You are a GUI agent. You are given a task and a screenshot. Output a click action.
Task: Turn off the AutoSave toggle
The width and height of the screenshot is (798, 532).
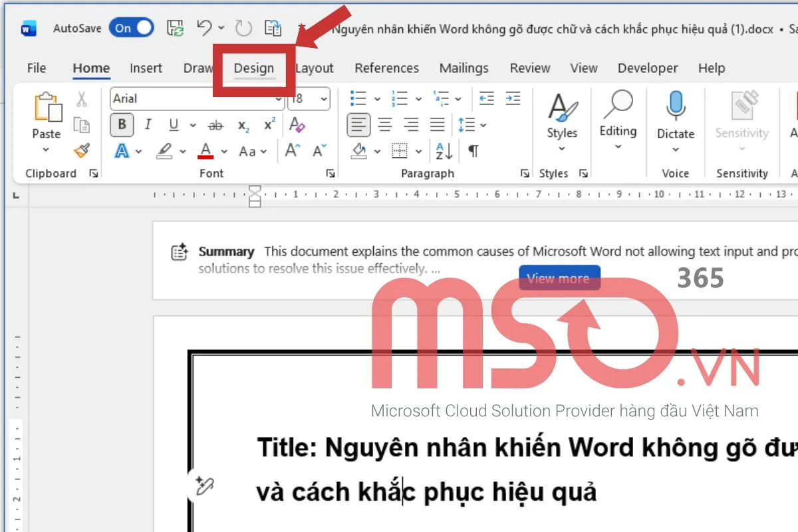click(131, 28)
